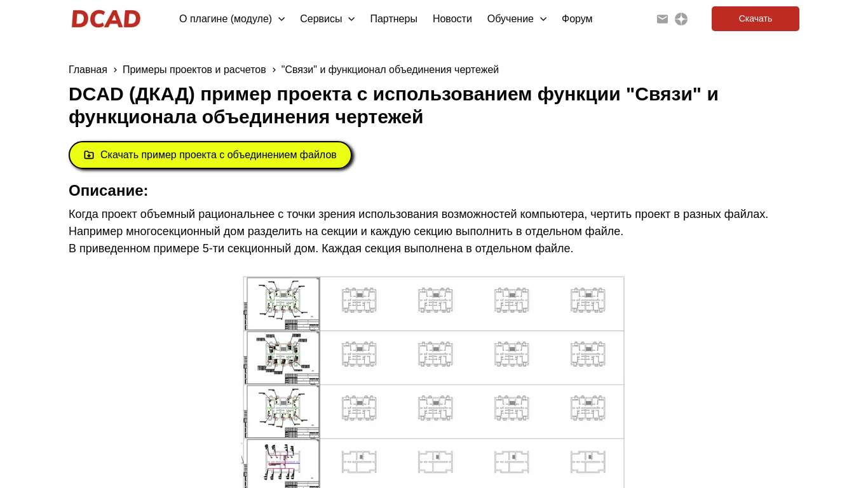Click the «Описание:» heading
Image resolution: width=868 pixels, height=488 pixels.
pos(109,191)
